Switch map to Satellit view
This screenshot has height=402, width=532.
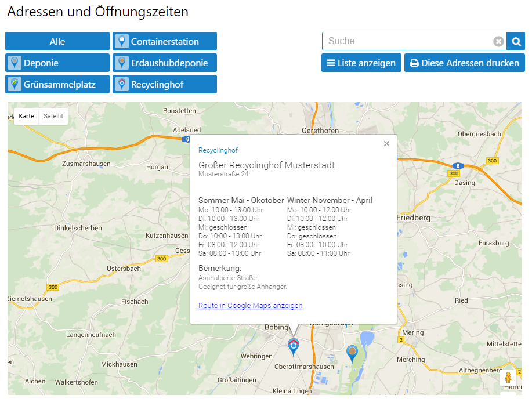pos(53,116)
